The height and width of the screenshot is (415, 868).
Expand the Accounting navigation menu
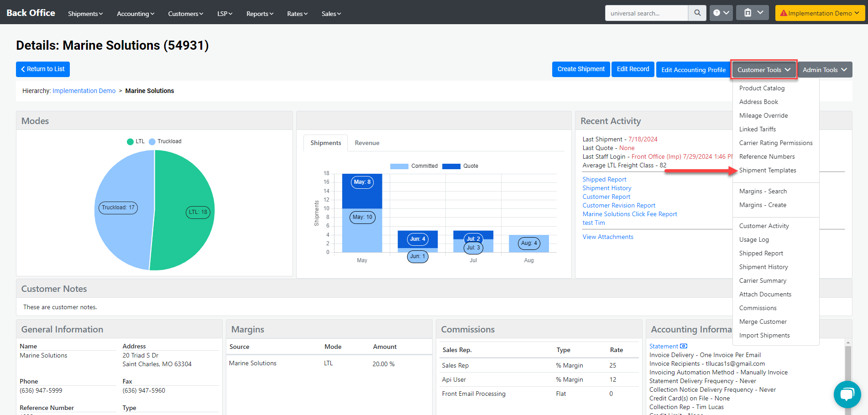tap(136, 14)
